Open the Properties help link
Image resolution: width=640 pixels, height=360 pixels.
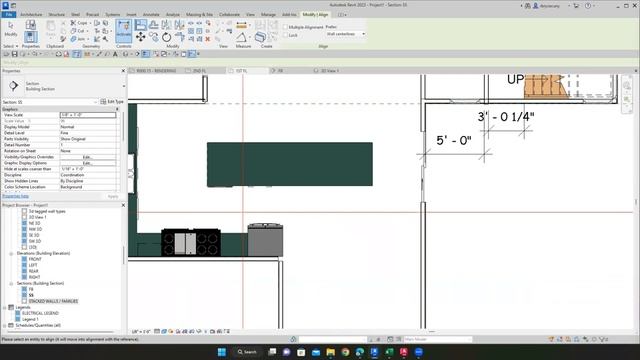coord(16,196)
